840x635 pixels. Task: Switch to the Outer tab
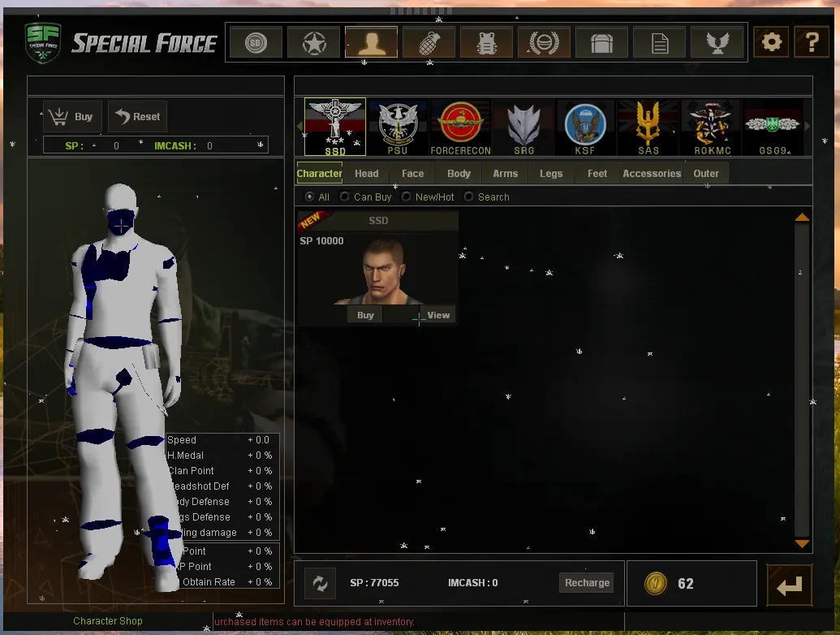pos(706,173)
